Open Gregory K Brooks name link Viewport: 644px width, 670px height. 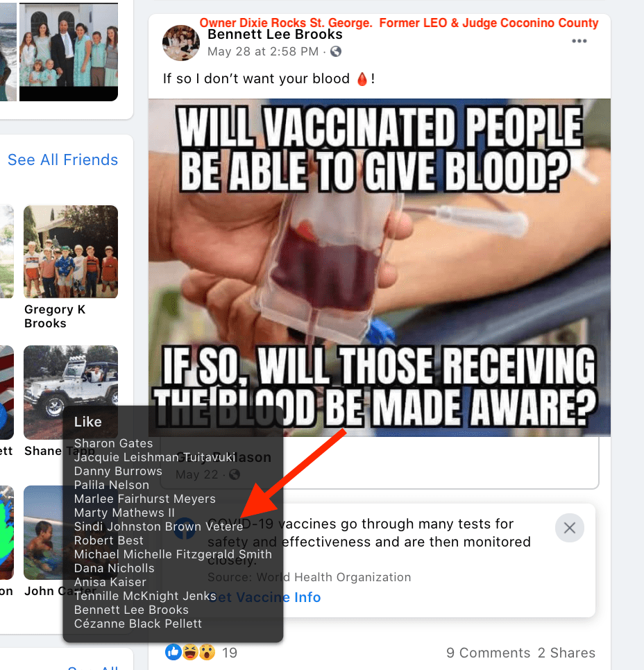click(55, 316)
